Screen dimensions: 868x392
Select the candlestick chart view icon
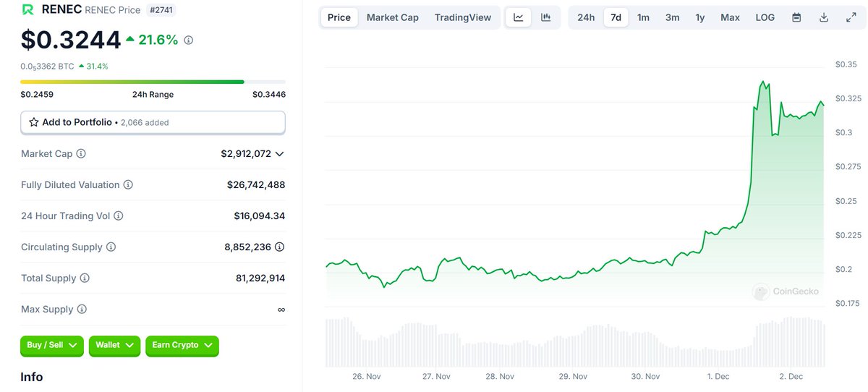pos(546,17)
